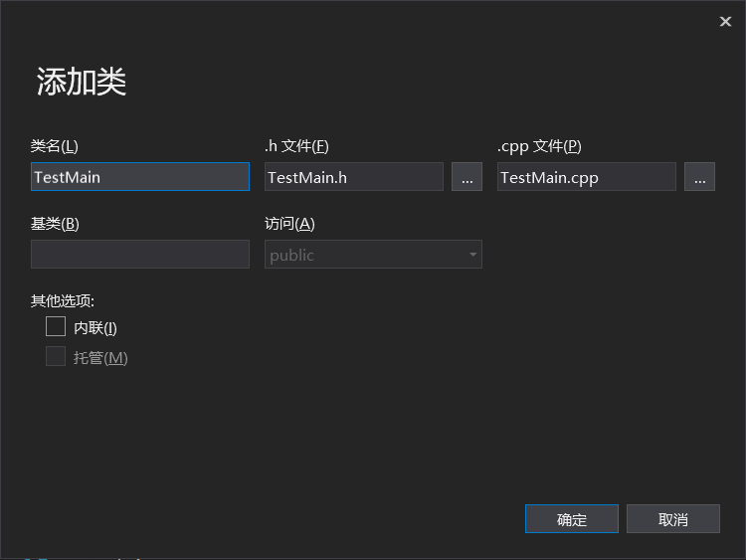Confirm with the 确定 button
746x560 pixels.
pos(572,519)
